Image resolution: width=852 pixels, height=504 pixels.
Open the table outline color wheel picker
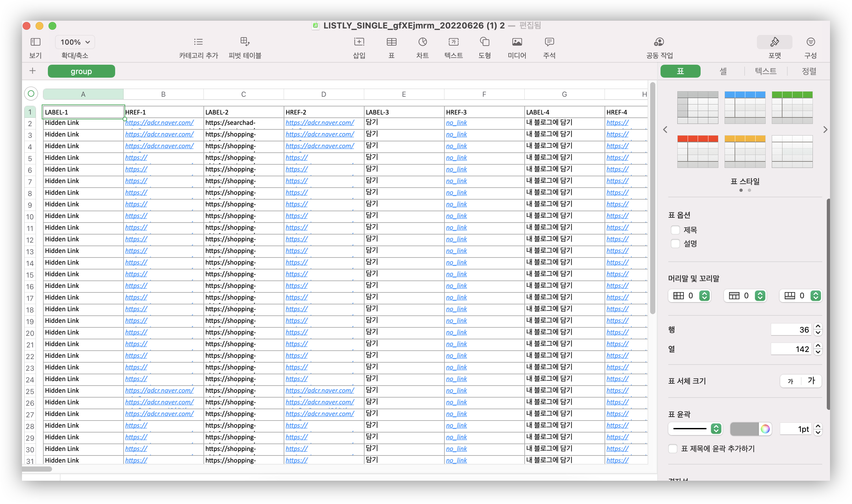[765, 429]
